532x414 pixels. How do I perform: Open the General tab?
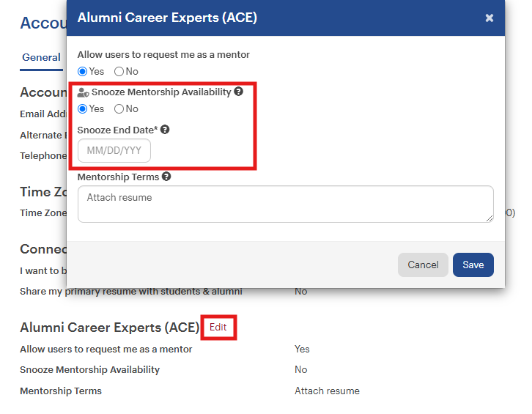point(41,57)
